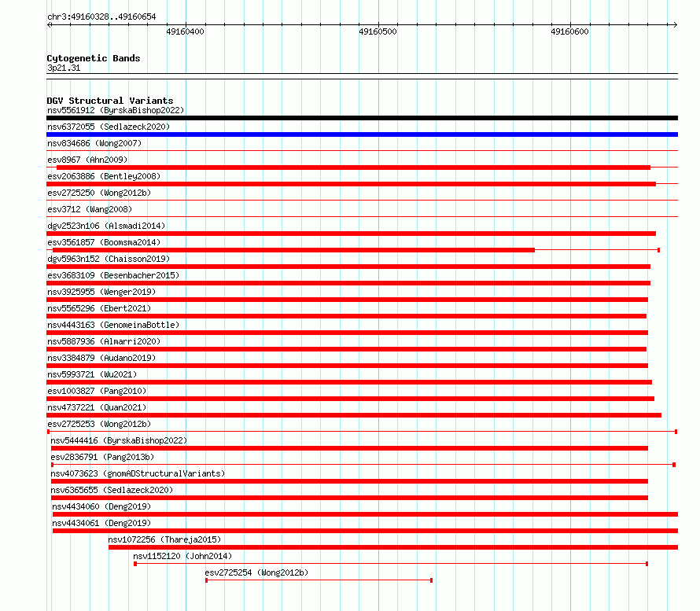The image size is (700, 611).
Task: Open the nsv4434060 (Deng2019) label
Action: coord(101,506)
